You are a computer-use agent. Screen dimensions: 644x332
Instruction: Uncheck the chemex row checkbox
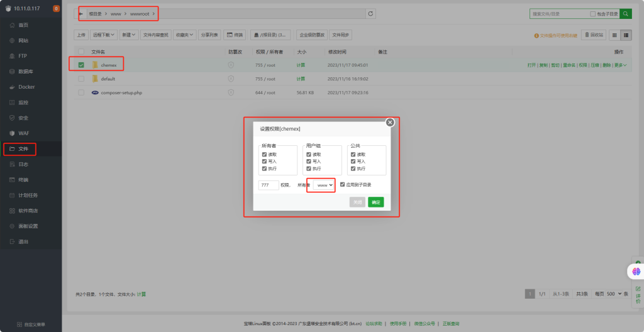pyautogui.click(x=81, y=65)
